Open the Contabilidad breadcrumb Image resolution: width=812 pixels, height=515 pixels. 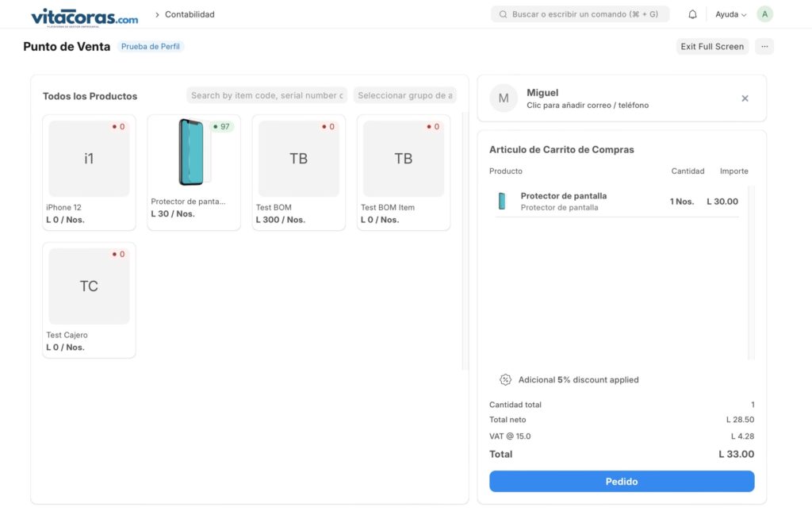pos(190,14)
